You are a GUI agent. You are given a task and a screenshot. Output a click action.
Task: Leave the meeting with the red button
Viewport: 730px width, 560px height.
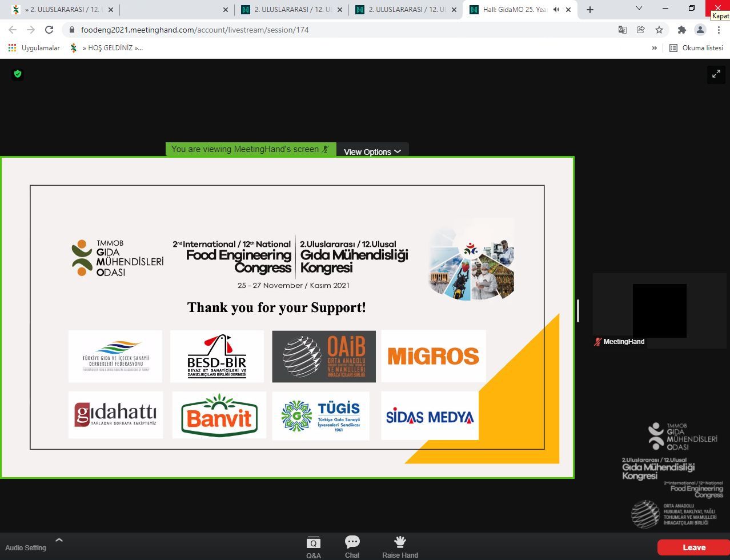point(693,547)
